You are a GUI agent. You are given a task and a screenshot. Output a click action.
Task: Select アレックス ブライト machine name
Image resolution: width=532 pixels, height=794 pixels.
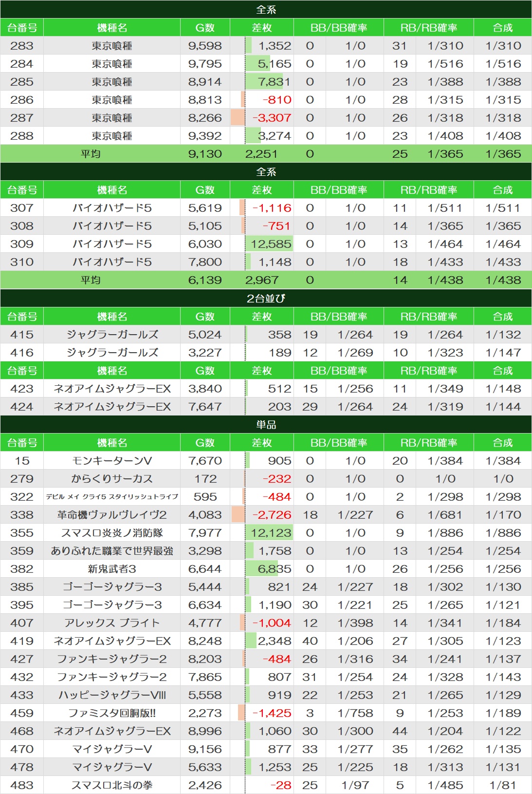[112, 623]
